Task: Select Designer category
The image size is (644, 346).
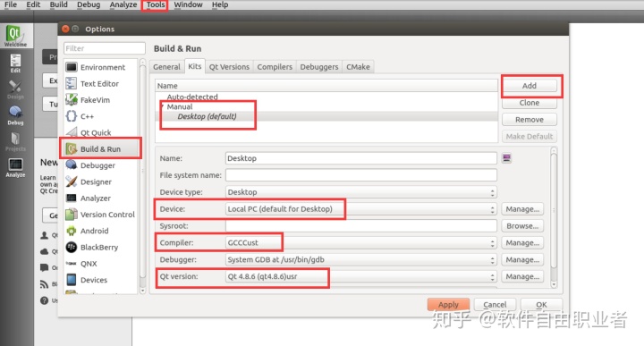Action: [100, 181]
